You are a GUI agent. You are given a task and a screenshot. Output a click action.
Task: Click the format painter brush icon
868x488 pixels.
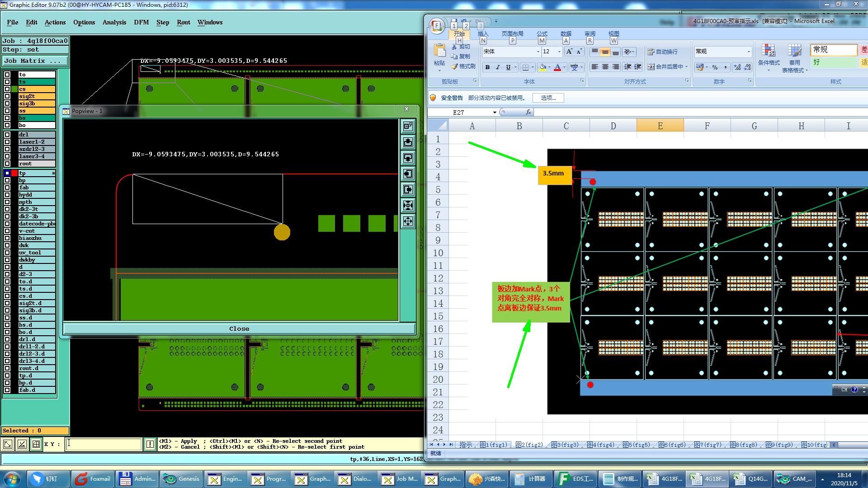point(455,66)
